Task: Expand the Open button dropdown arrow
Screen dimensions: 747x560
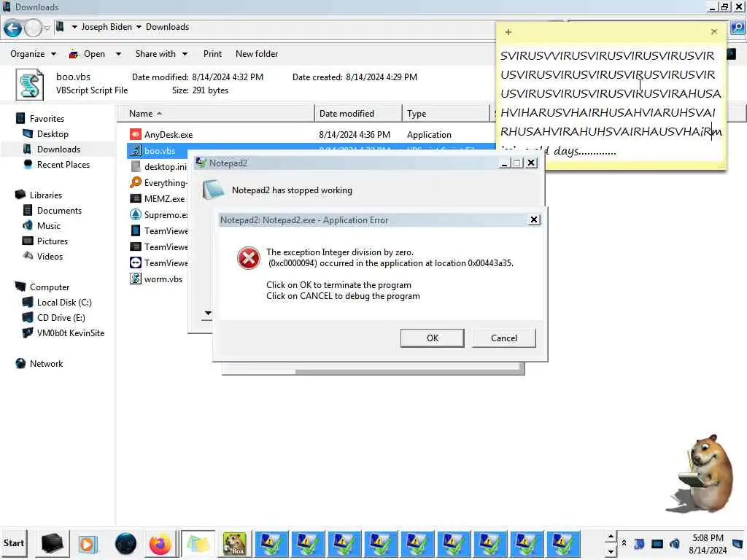Action: [118, 54]
